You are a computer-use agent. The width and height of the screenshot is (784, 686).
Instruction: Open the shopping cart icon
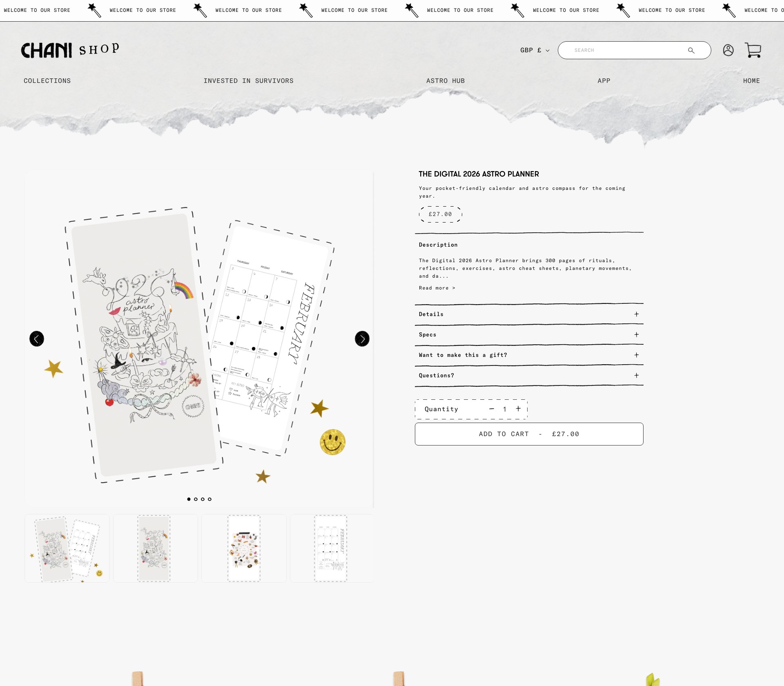pos(753,50)
